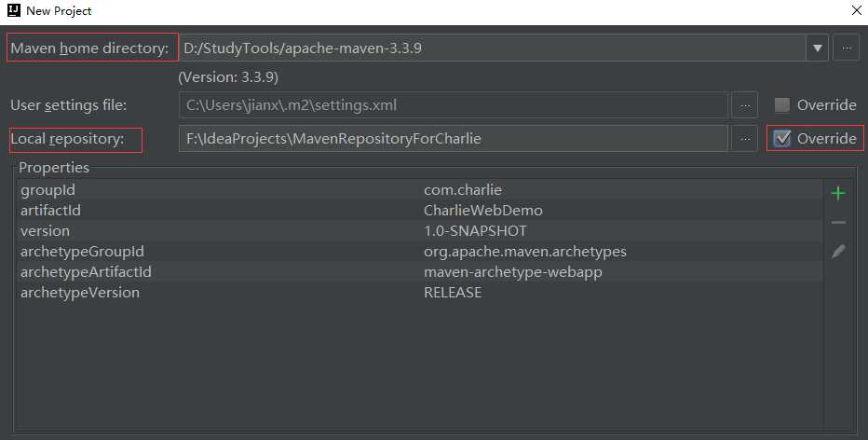Click the maven-archetype-webapp value

click(513, 272)
